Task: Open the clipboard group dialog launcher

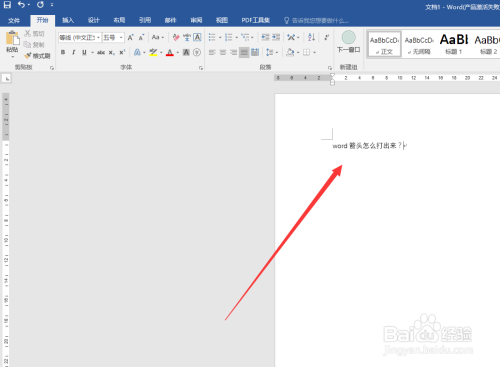Action: [x=52, y=68]
